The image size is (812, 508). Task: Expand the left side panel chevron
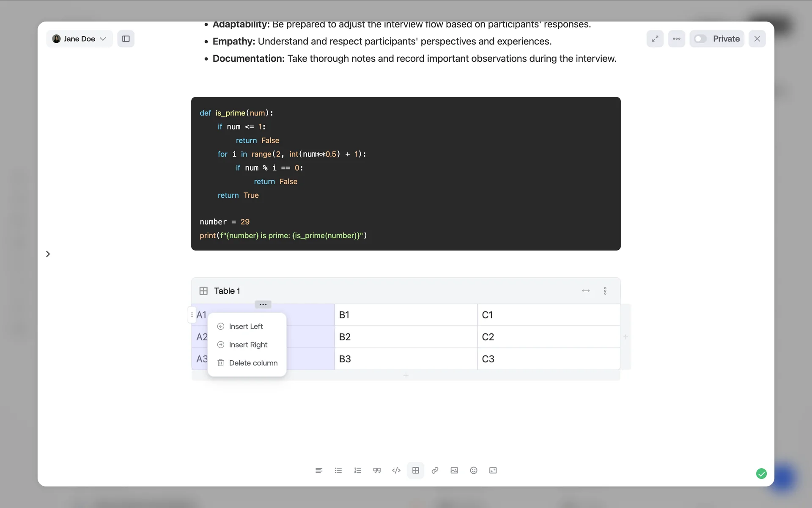pyautogui.click(x=48, y=254)
